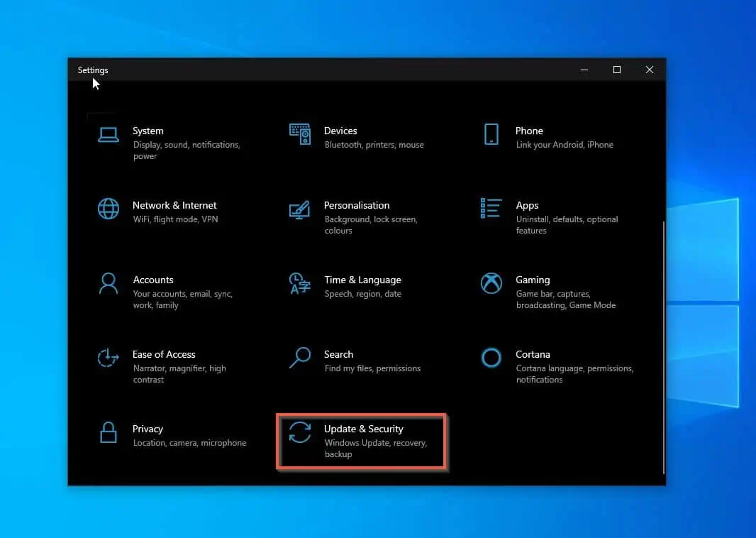The width and height of the screenshot is (756, 538).
Task: Select the Ease of Access title
Action: 164,354
